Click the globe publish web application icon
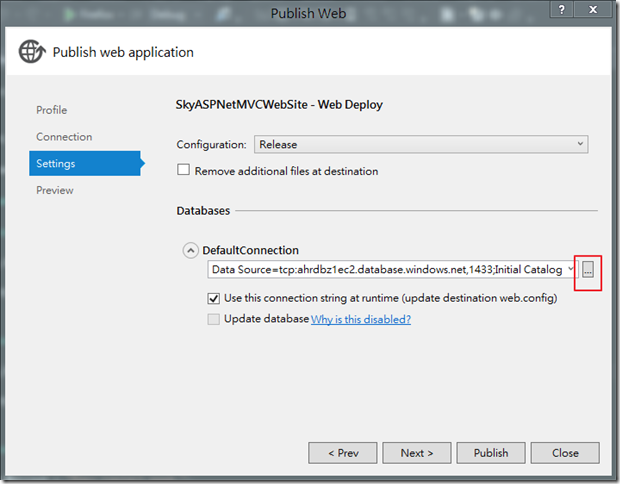Screen dimensions: 620x484 point(32,51)
